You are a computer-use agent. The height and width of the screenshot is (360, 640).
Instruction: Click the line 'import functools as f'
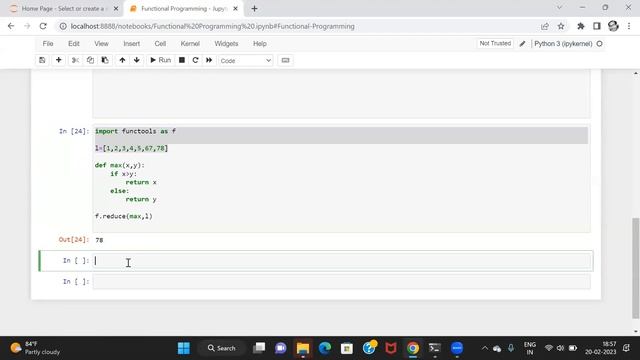pyautogui.click(x=135, y=131)
